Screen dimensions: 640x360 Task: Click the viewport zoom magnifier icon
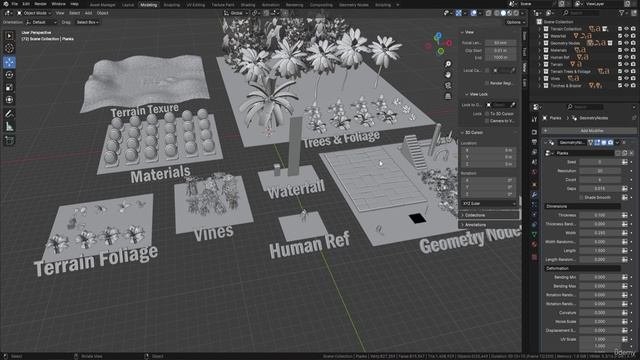click(448, 64)
